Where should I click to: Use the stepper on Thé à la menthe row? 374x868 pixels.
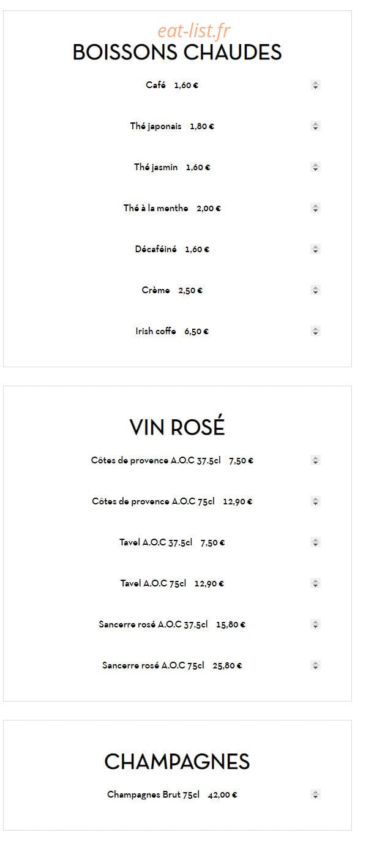[315, 208]
